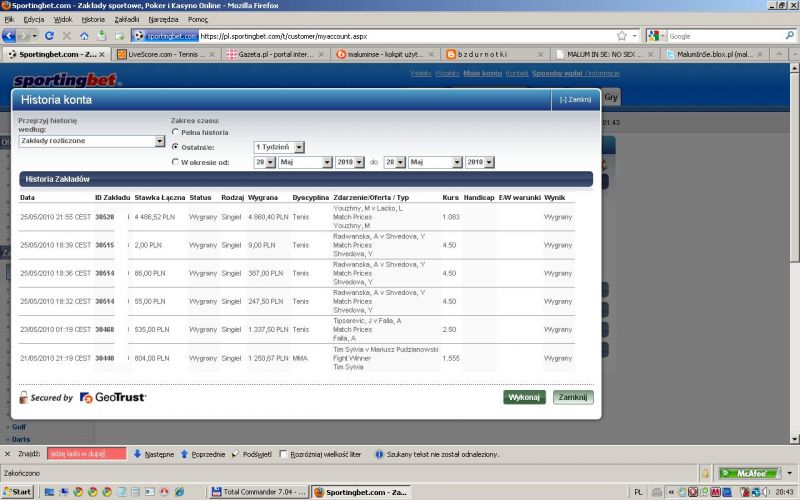Viewport: 800px width, 500px height.
Task: Open the downloads arrow icon in toolbar
Action: pyautogui.click(x=102, y=36)
